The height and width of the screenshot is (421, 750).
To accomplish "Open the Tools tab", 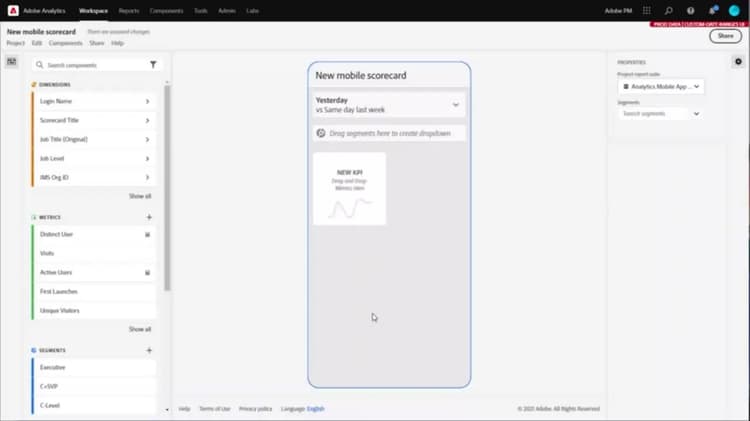I will tap(201, 11).
